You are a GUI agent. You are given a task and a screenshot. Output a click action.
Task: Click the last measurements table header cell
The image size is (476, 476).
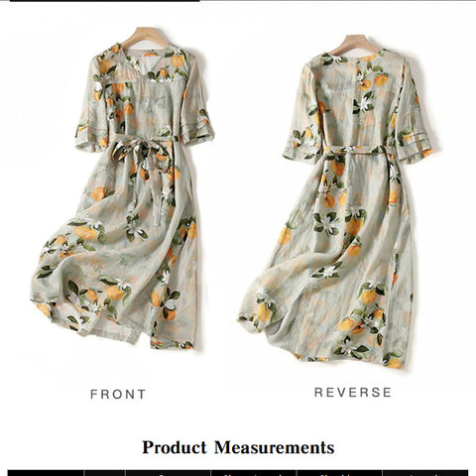tap(425, 473)
